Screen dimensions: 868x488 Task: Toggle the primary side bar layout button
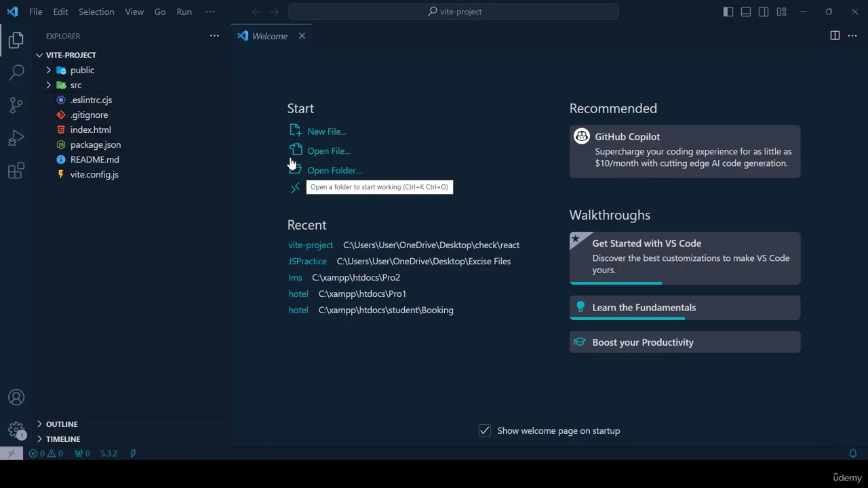point(728,12)
